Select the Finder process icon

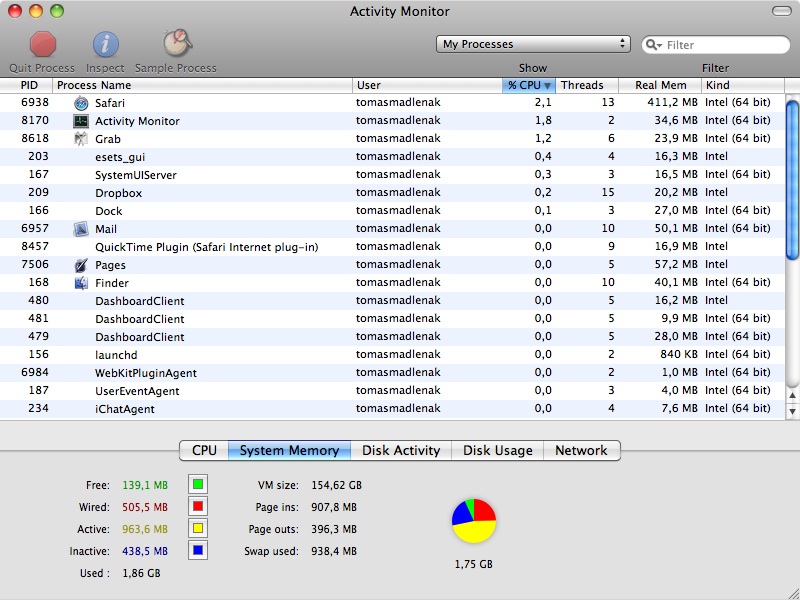point(81,283)
